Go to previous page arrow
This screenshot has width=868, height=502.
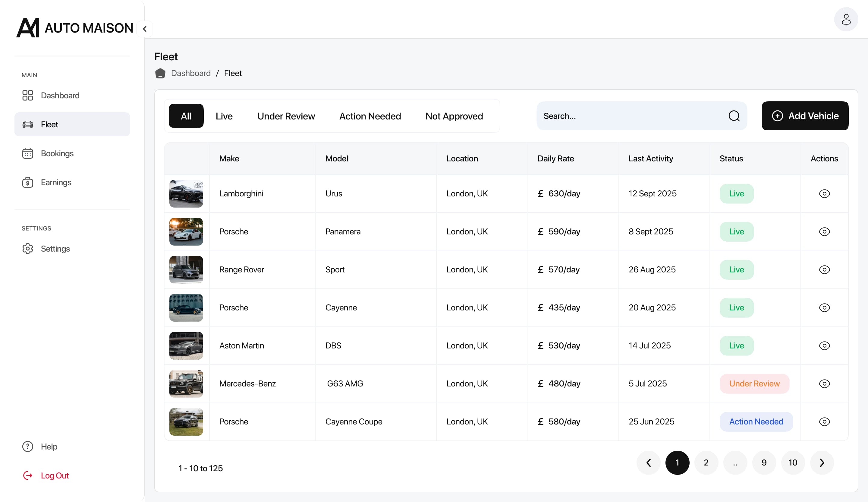648,463
